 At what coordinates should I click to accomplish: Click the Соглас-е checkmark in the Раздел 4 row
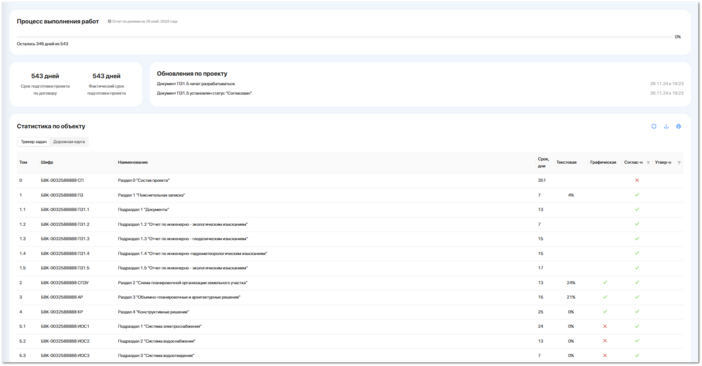637,311
